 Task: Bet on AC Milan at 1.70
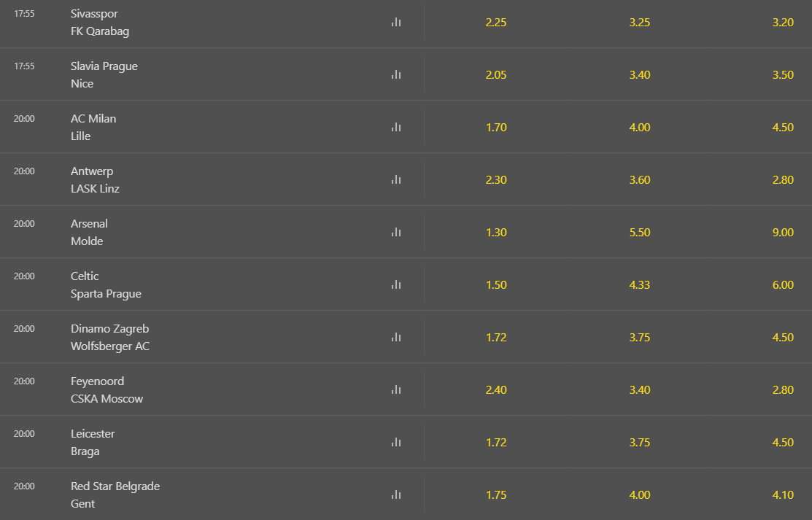(496, 128)
